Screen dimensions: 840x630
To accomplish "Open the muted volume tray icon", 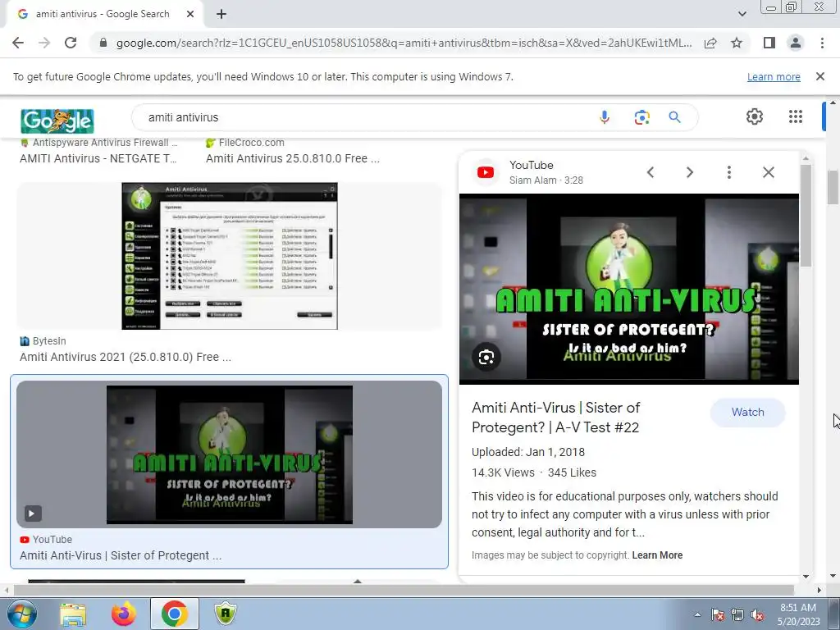I will click(757, 614).
